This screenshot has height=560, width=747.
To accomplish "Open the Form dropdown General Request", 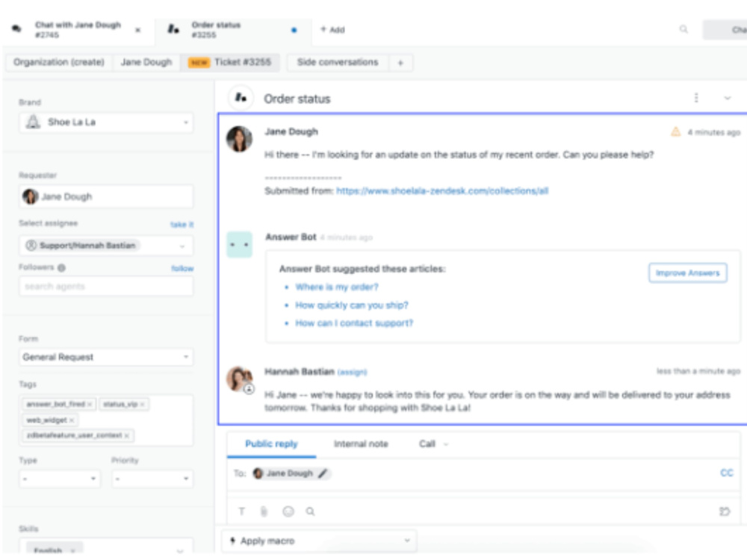I will 106,357.
